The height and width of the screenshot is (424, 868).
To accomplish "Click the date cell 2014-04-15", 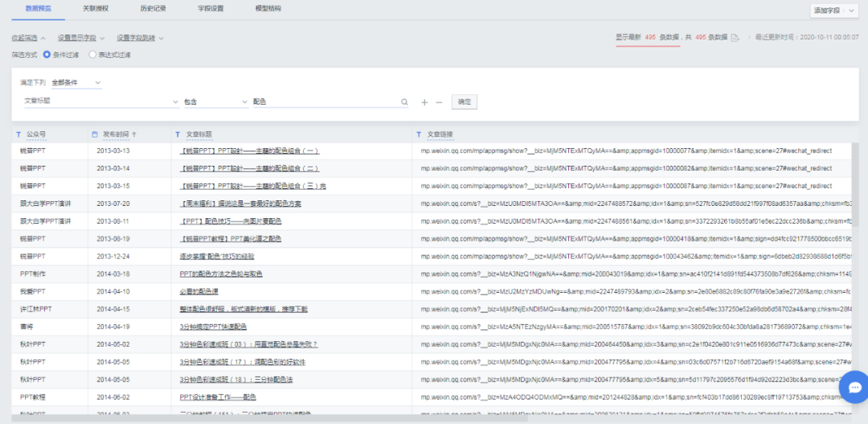I will [113, 309].
